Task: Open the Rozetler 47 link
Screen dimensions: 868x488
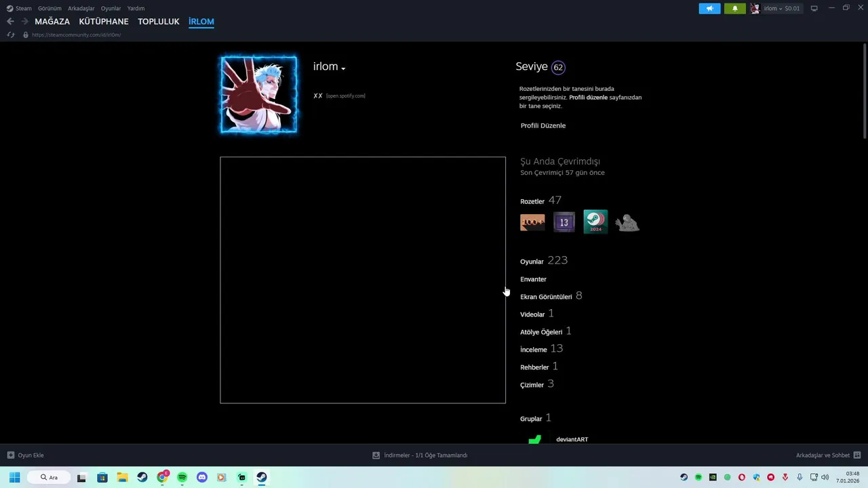Action: click(x=540, y=201)
